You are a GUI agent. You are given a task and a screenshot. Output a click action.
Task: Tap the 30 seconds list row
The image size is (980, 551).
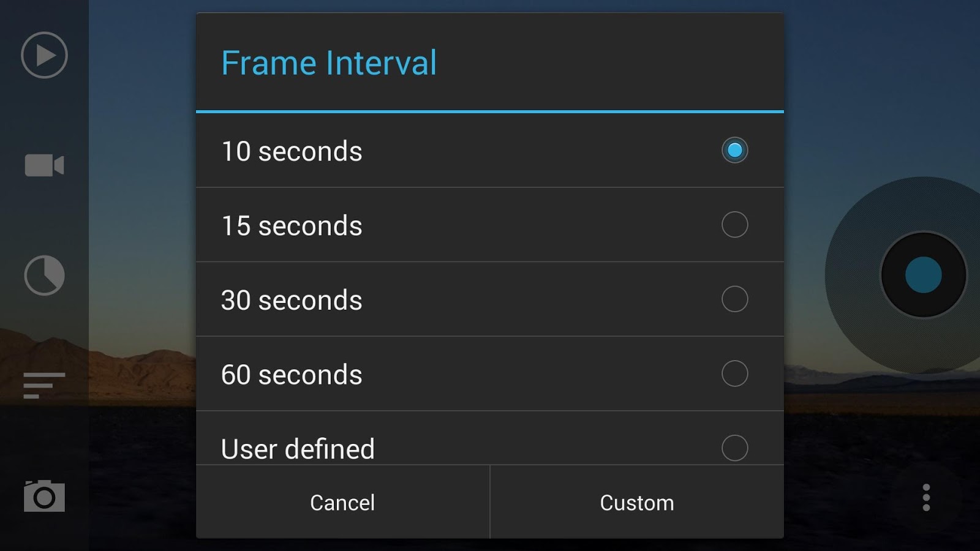click(429, 300)
